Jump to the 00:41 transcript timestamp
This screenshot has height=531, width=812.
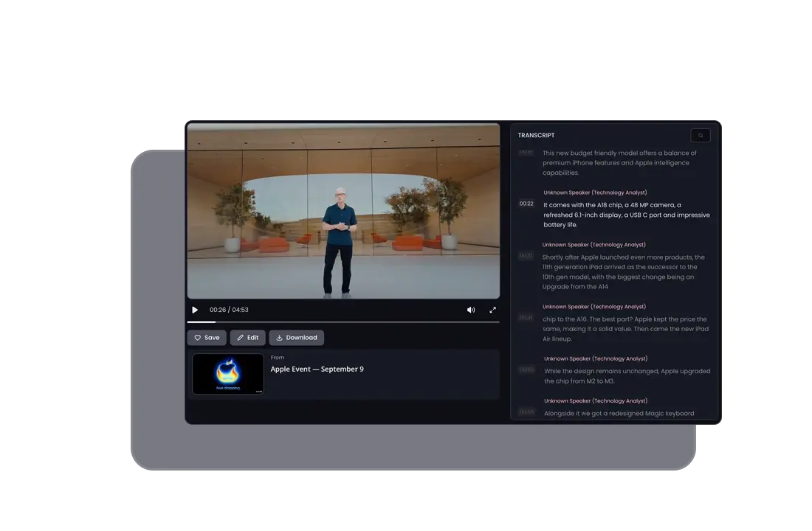pos(526,318)
